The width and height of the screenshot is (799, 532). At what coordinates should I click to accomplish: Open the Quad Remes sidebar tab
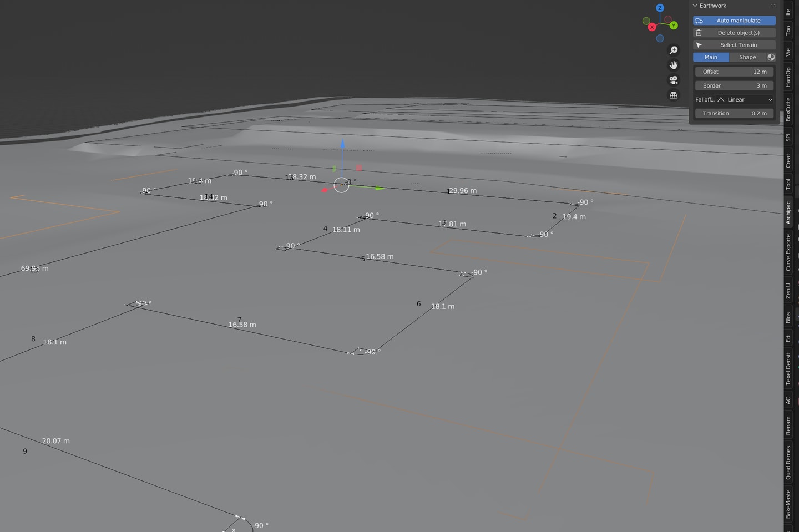pos(788,463)
